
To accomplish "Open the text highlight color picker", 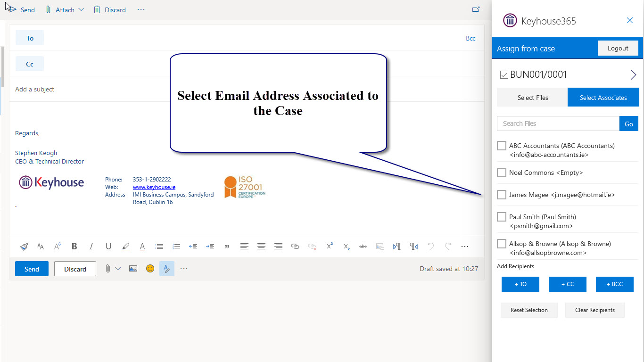I will pyautogui.click(x=125, y=246).
